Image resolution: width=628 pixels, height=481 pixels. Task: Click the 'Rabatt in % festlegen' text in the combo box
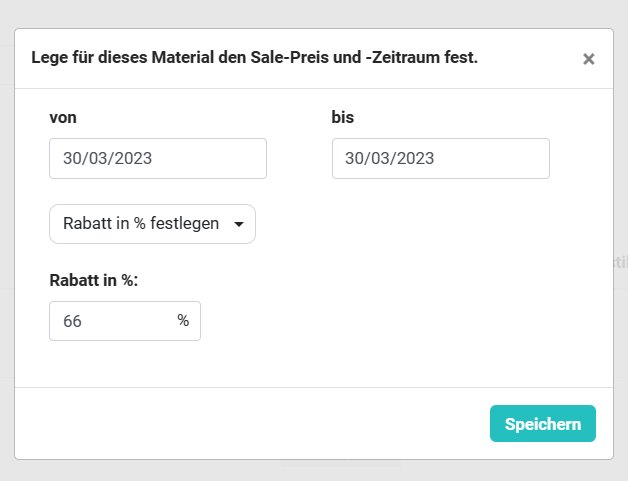[141, 223]
